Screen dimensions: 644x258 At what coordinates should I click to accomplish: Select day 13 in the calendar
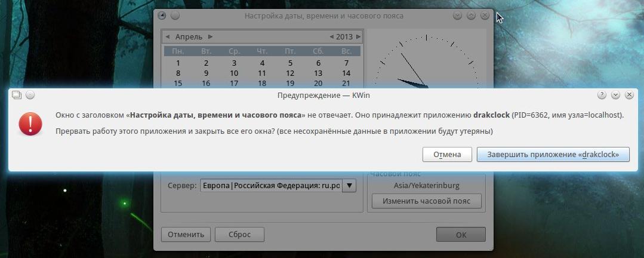318,73
